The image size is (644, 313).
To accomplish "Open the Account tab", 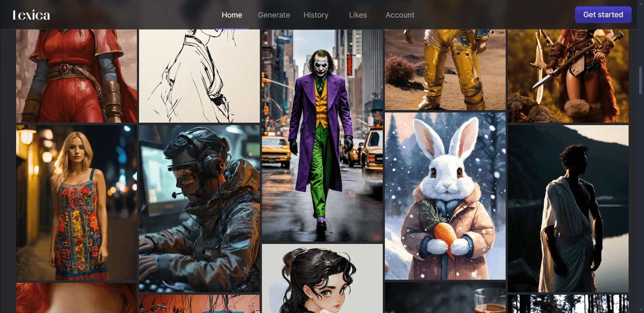I will (x=400, y=15).
